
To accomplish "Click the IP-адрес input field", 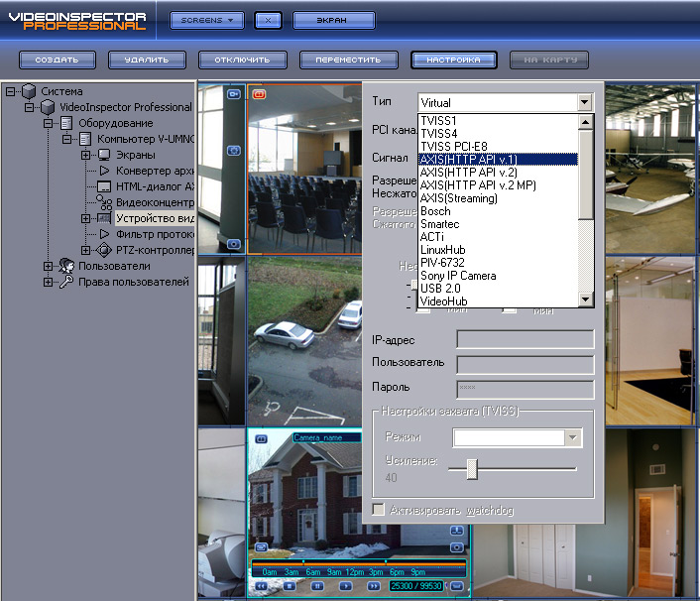I will point(525,339).
